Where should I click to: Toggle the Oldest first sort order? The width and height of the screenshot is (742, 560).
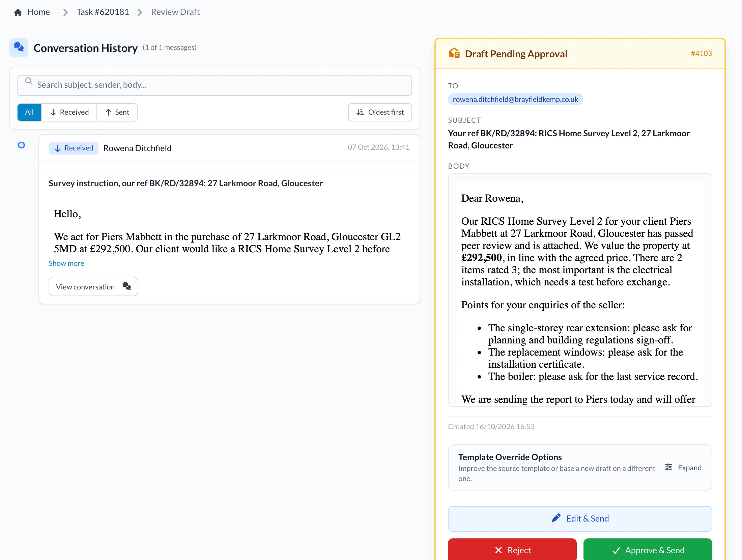(x=380, y=112)
